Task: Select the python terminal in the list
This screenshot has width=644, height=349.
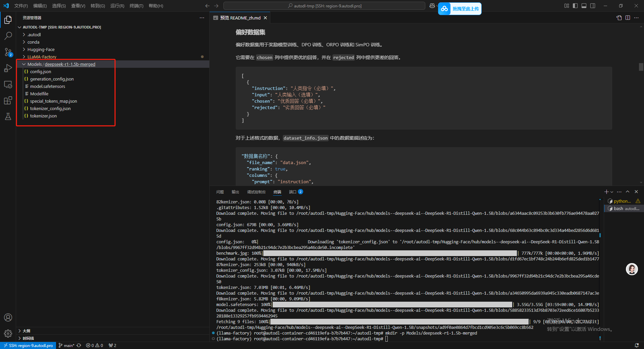Action: coord(624,201)
